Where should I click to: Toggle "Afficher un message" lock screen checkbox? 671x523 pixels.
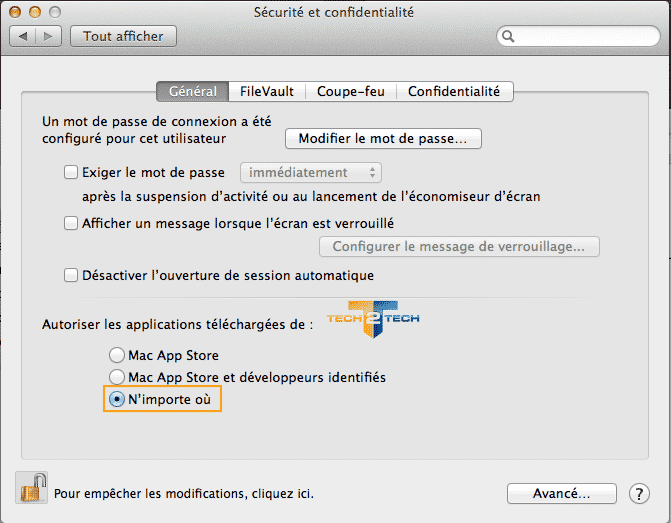pos(71,223)
